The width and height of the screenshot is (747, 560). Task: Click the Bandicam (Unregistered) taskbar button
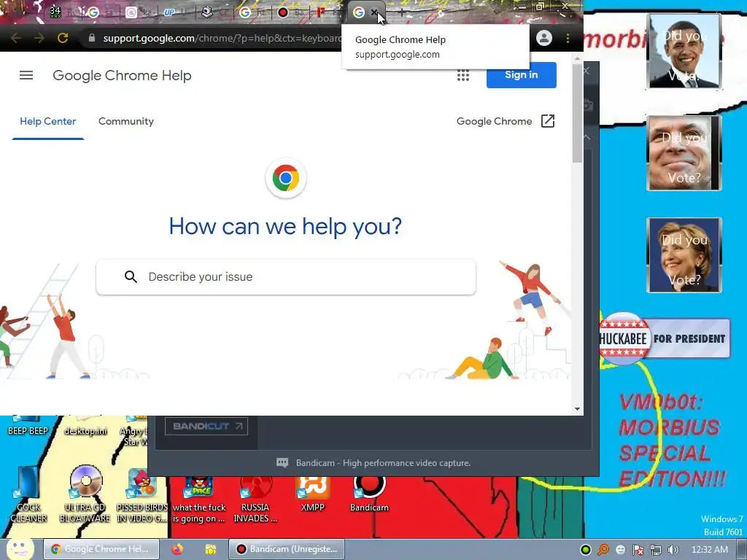pyautogui.click(x=286, y=549)
